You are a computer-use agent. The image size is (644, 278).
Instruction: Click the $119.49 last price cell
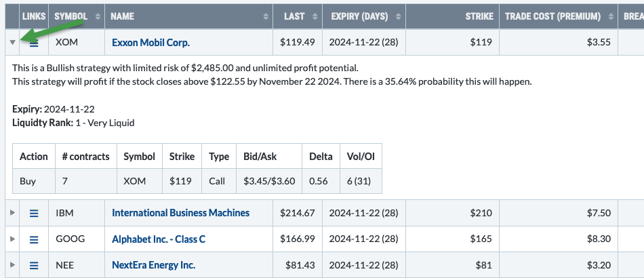tap(298, 42)
